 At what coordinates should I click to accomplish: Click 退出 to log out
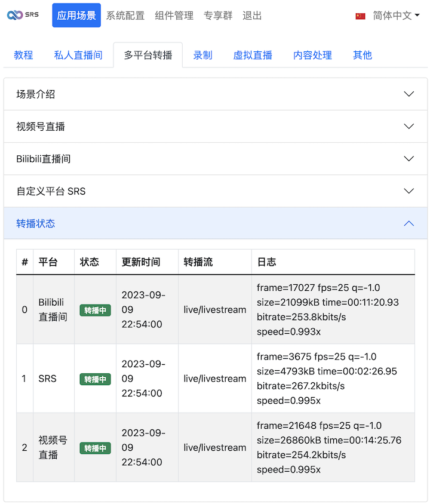click(x=252, y=16)
